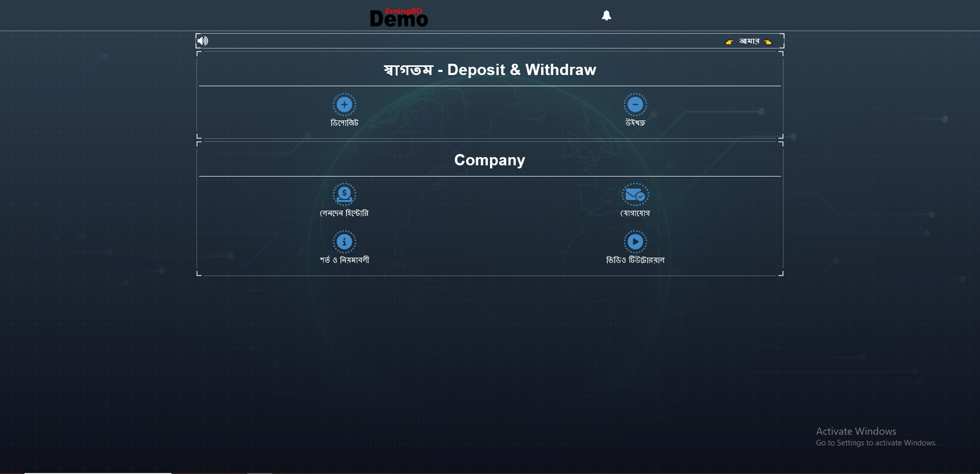Image resolution: width=980 pixels, height=474 pixels.
Task: Open the dollar-sign transaction history icon
Action: coord(345,194)
